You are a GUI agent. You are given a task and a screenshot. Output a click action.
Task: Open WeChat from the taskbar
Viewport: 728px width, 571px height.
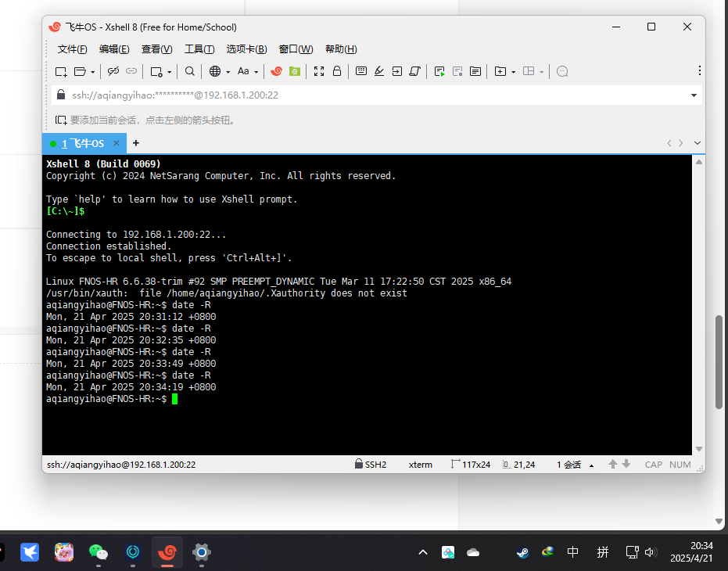(x=99, y=552)
